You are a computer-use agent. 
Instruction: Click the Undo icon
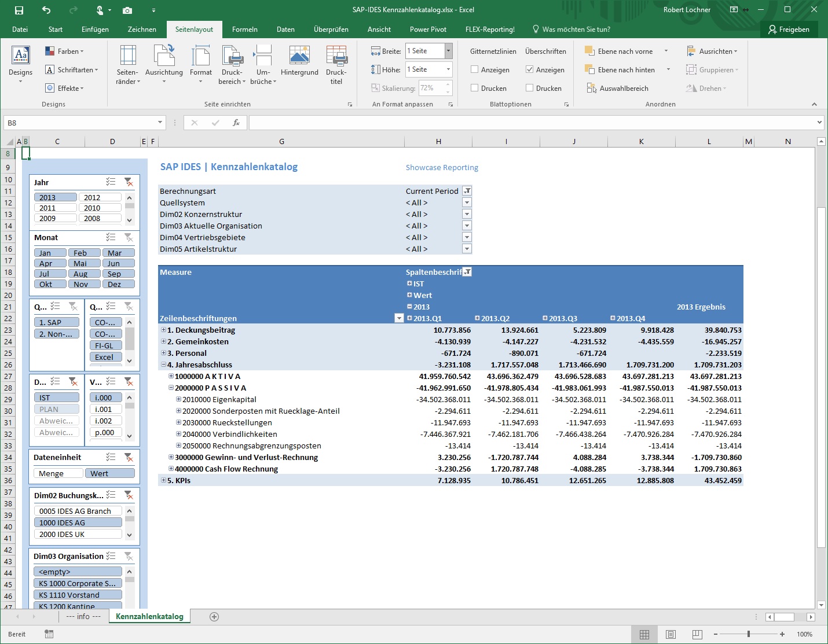pyautogui.click(x=46, y=10)
